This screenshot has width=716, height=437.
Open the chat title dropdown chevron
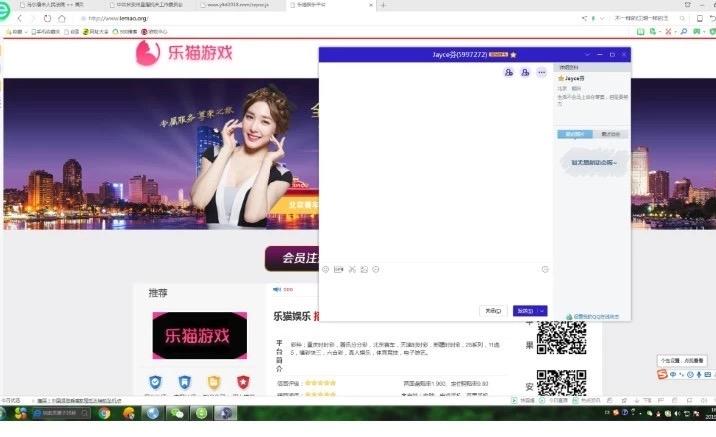(588, 54)
